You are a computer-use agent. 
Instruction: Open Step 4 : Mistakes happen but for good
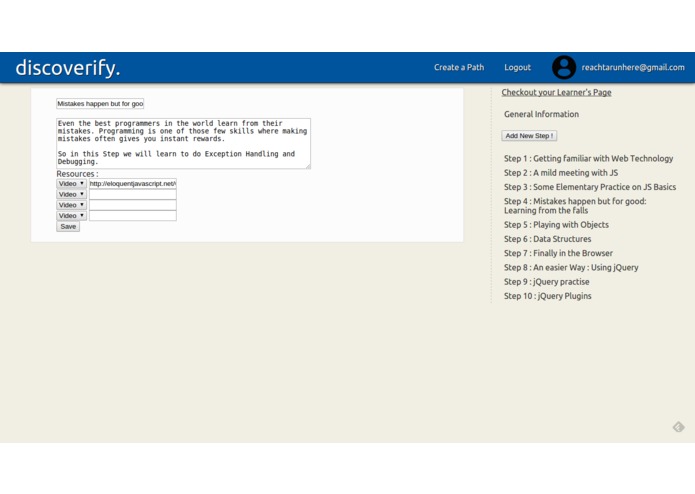575,206
